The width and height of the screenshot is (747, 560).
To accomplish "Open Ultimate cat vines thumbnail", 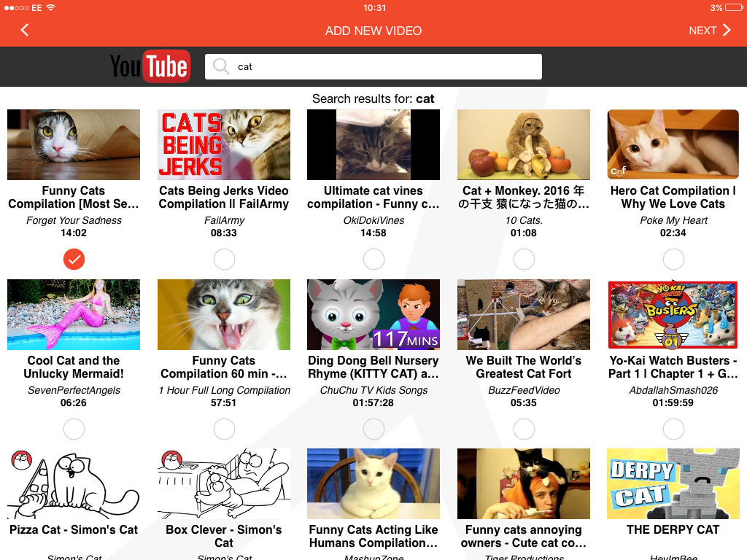I will point(373,145).
